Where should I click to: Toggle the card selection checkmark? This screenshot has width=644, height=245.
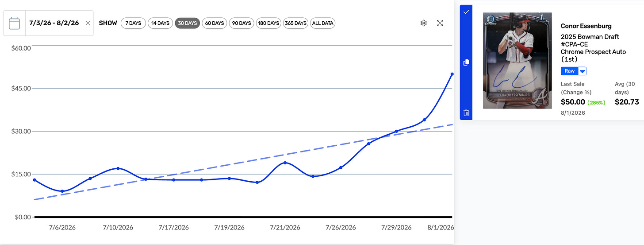coord(466,12)
